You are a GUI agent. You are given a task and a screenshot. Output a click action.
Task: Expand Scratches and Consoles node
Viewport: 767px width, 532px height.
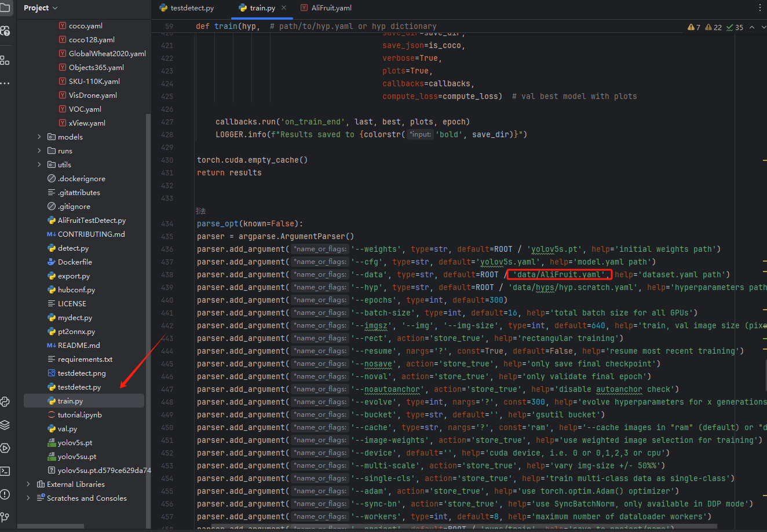(28, 498)
